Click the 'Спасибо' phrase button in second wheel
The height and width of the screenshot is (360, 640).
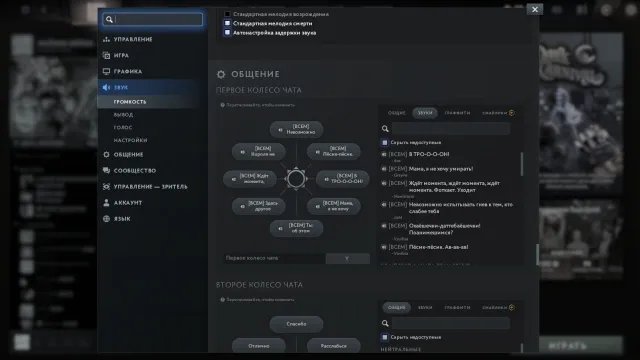[x=296, y=324]
